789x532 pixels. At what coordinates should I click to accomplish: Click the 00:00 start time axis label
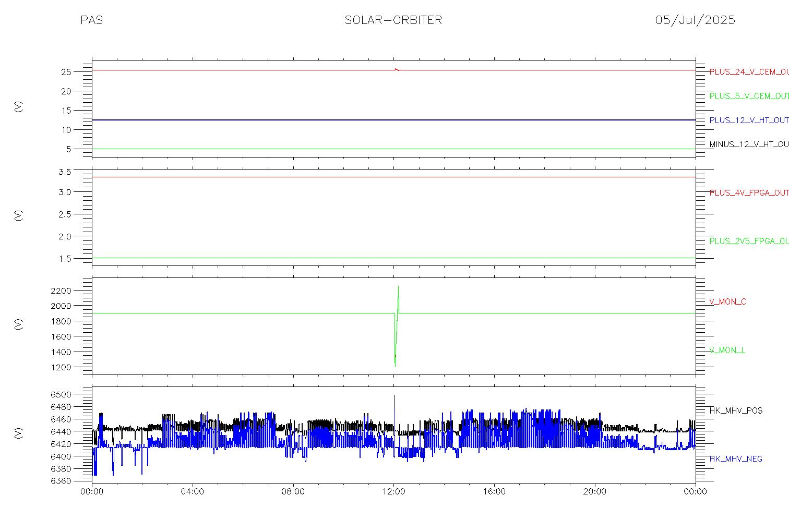coord(92,492)
